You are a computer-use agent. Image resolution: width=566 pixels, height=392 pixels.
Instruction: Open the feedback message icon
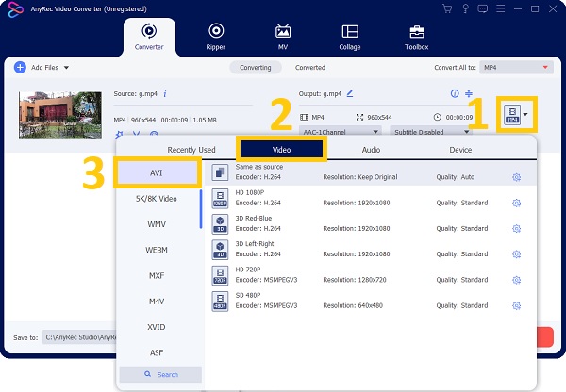point(483,8)
